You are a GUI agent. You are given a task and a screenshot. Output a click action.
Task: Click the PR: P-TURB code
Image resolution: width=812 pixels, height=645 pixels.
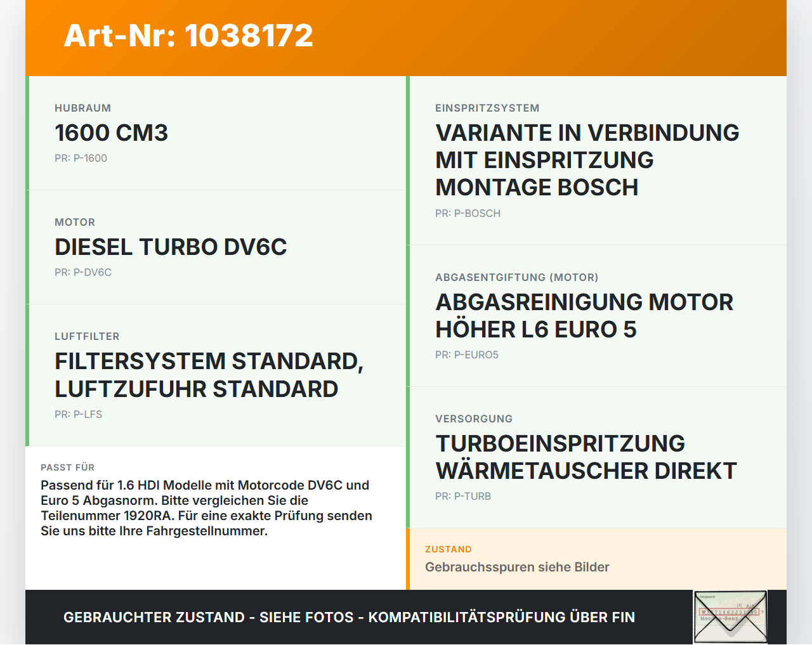(x=463, y=496)
